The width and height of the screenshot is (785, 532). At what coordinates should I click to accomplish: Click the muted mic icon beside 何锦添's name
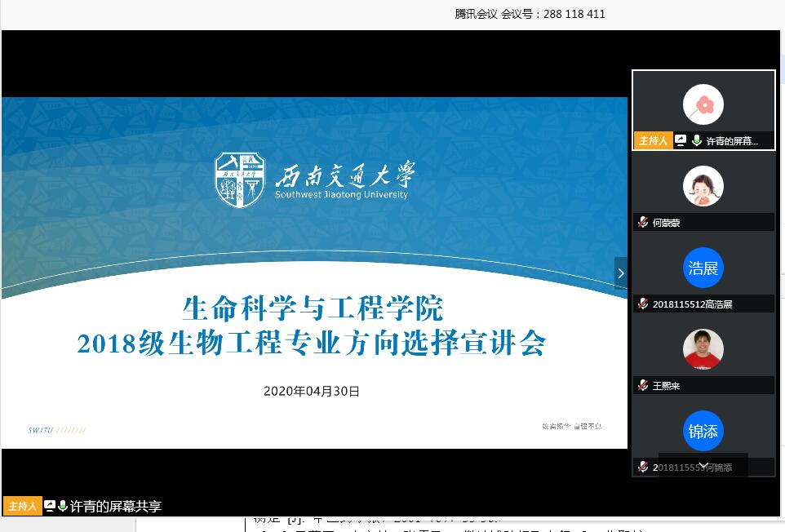pos(643,467)
